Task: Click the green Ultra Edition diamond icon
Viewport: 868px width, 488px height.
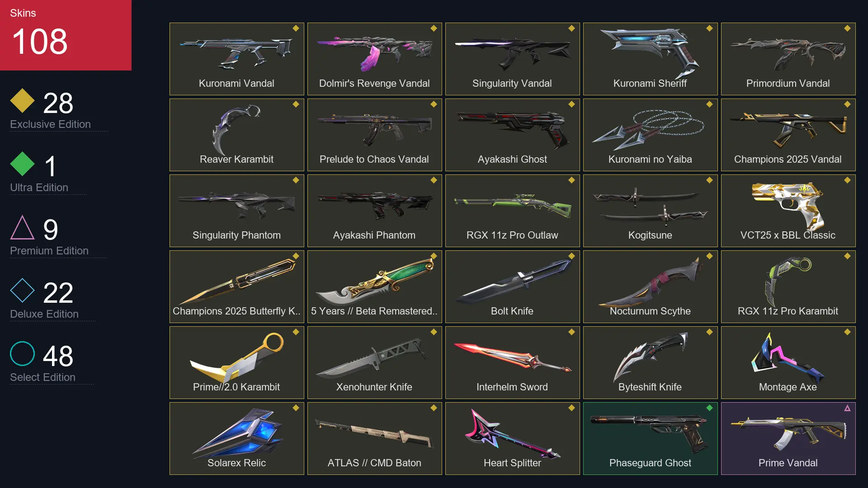Action: [22, 164]
